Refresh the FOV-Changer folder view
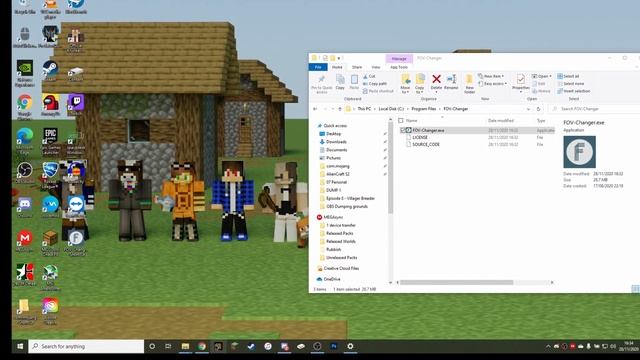Screen dimensions: 640x360 538,109
